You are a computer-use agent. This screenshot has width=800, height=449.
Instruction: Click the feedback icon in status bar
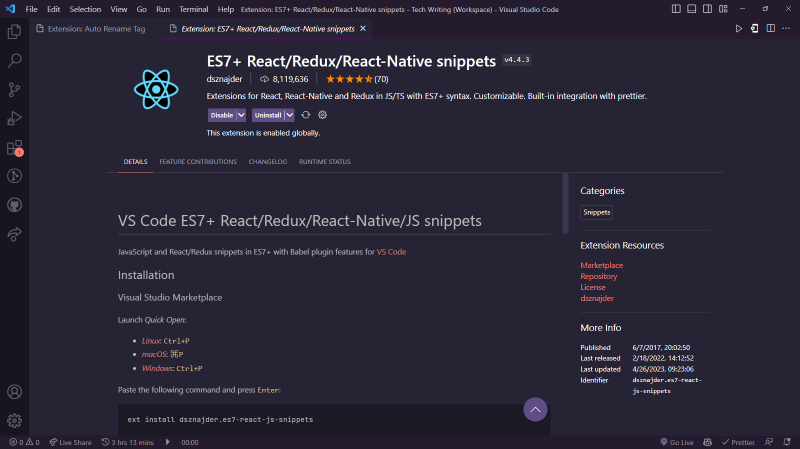pos(769,442)
